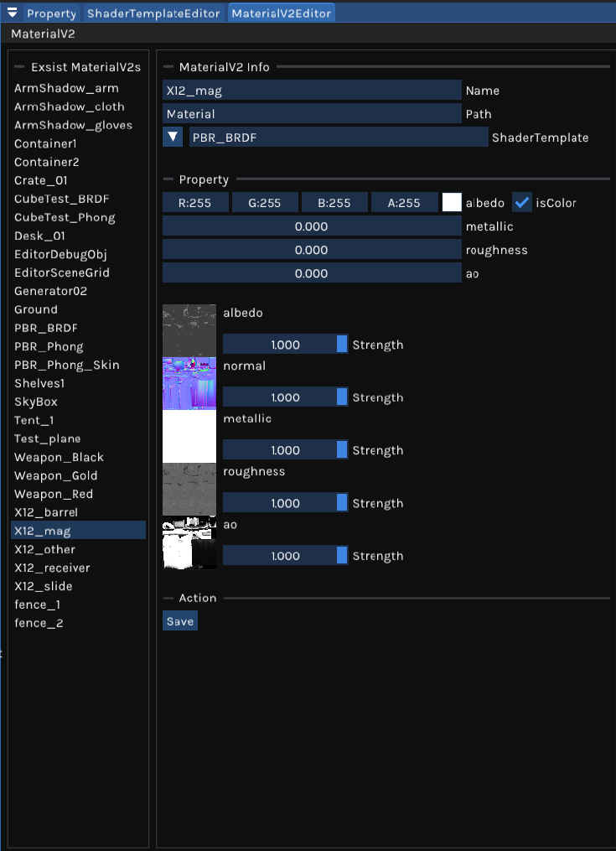Image resolution: width=616 pixels, height=851 pixels.
Task: Click the ao Strength slider
Action: pos(286,555)
